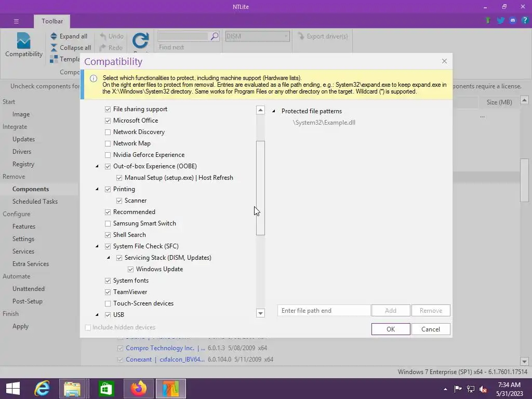Open the hamburger menu icon
The height and width of the screenshot is (399, 532).
tap(16, 21)
